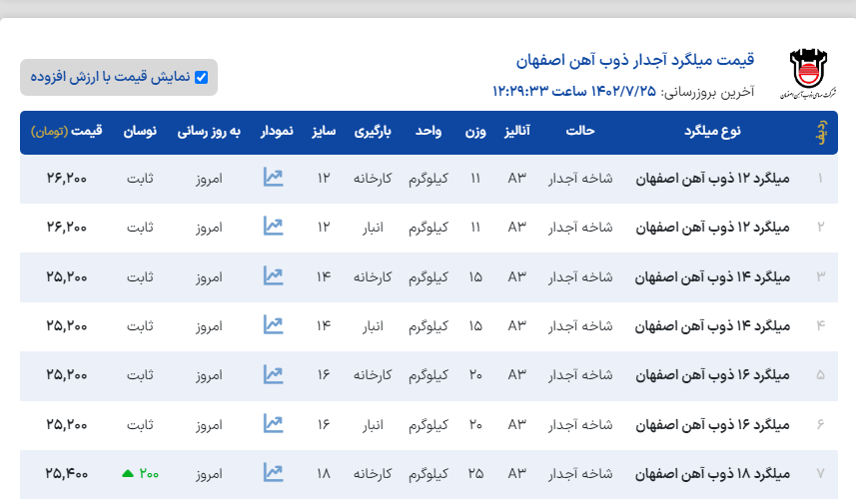Open chart icon for row 5 rebar 16 Karkhaneh
This screenshot has height=504, width=856.
point(273,374)
